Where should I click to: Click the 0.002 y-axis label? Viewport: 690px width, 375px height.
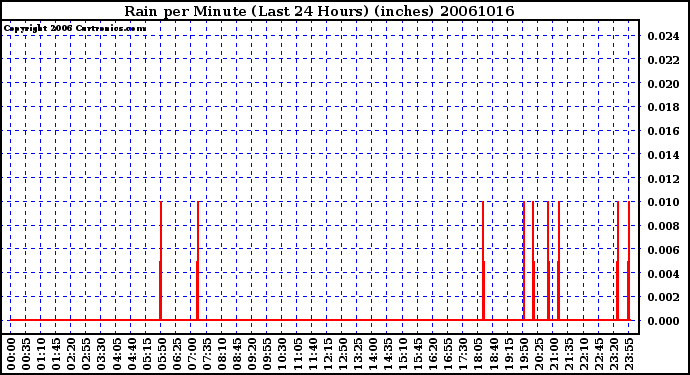663,297
